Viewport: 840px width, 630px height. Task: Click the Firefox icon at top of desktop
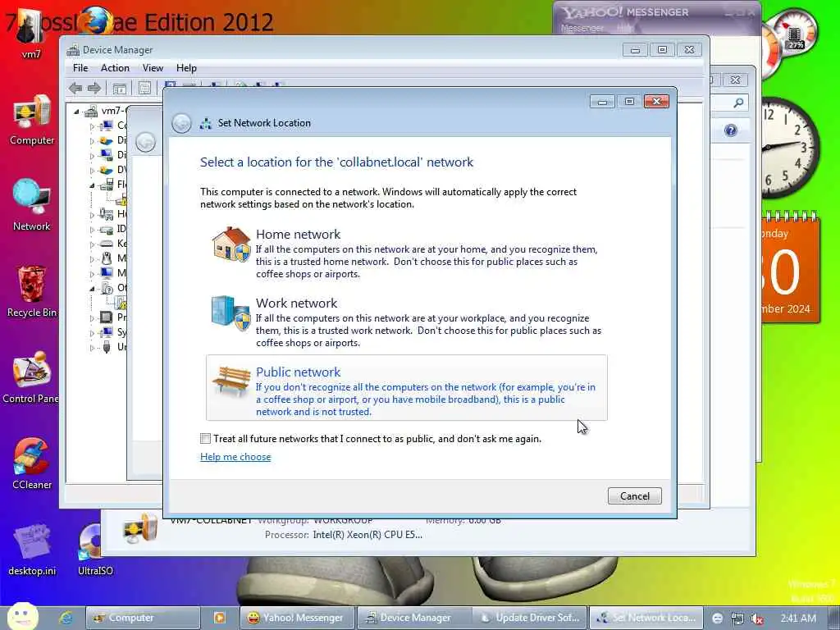97,21
